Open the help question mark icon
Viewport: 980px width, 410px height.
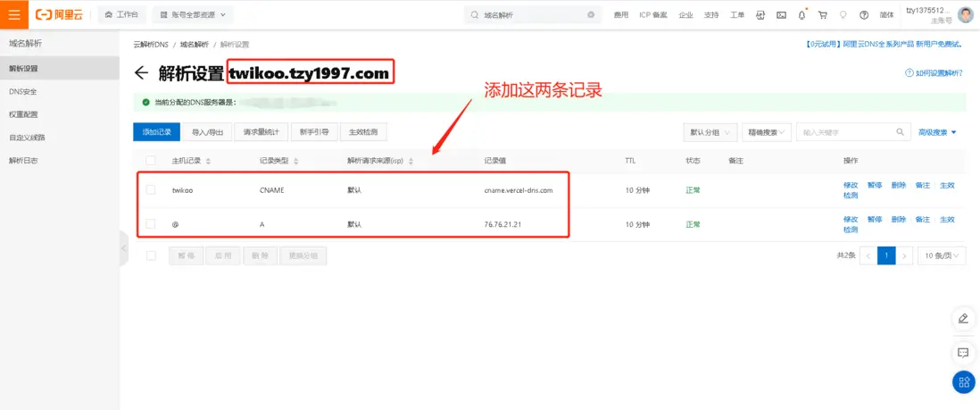coord(864,15)
